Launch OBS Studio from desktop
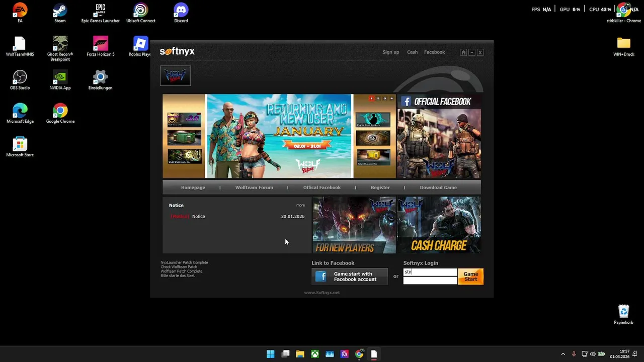 click(20, 80)
